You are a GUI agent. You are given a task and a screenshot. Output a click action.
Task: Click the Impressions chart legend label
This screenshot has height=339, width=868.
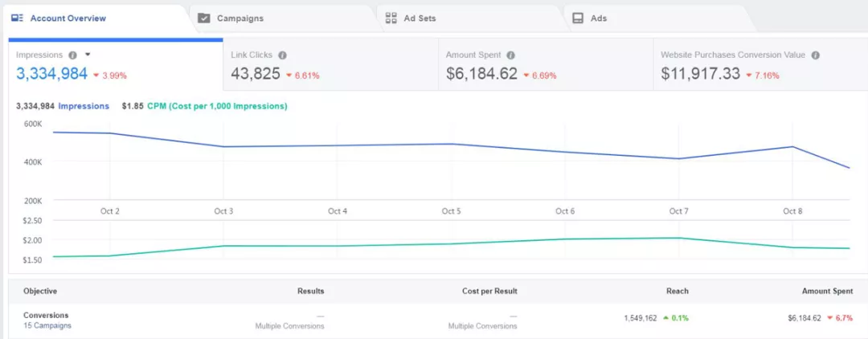click(x=84, y=106)
